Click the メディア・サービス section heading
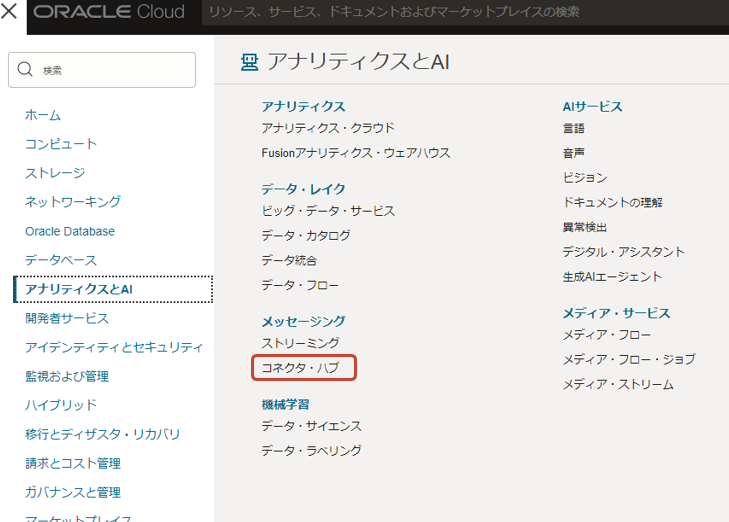Image resolution: width=729 pixels, height=522 pixels. pyautogui.click(x=616, y=313)
